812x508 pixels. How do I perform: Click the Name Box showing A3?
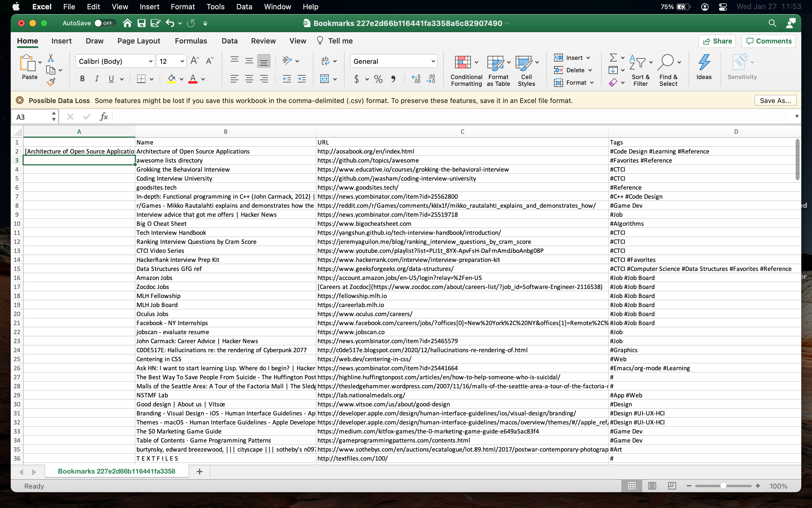coord(35,117)
